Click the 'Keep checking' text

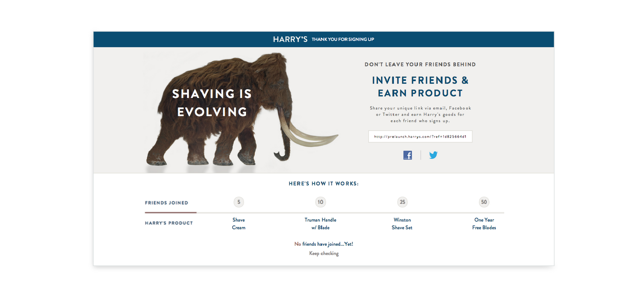[x=324, y=253]
